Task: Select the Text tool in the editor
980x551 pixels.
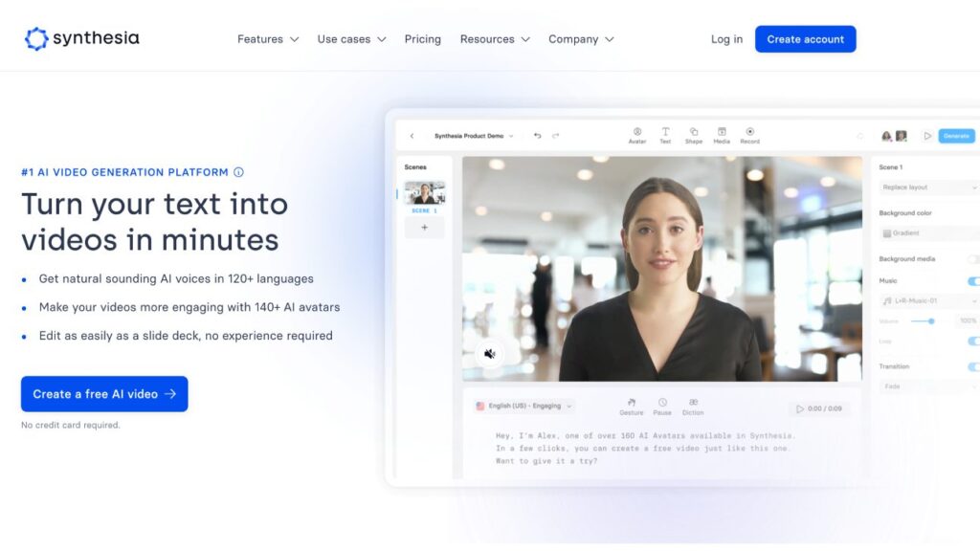Action: pyautogui.click(x=665, y=136)
